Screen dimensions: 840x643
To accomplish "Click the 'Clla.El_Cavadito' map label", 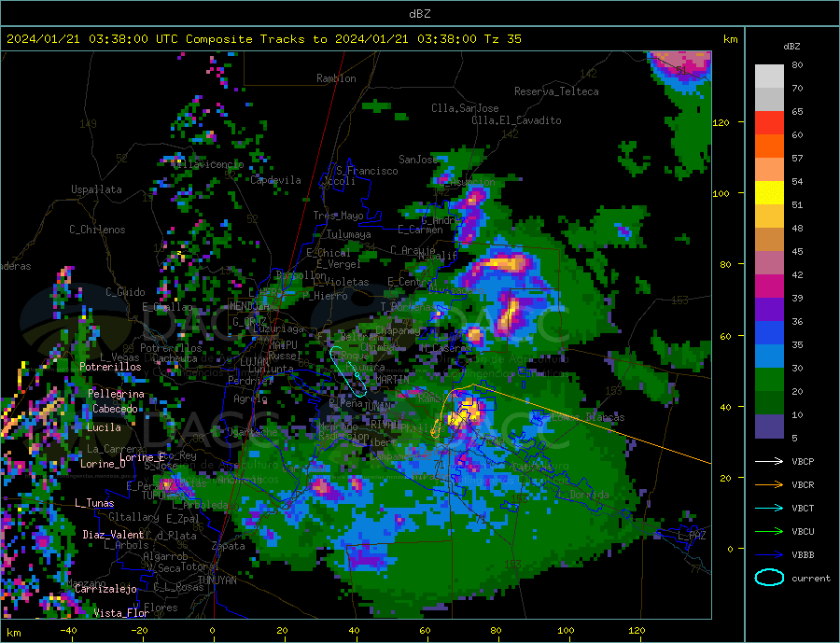I will point(516,120).
